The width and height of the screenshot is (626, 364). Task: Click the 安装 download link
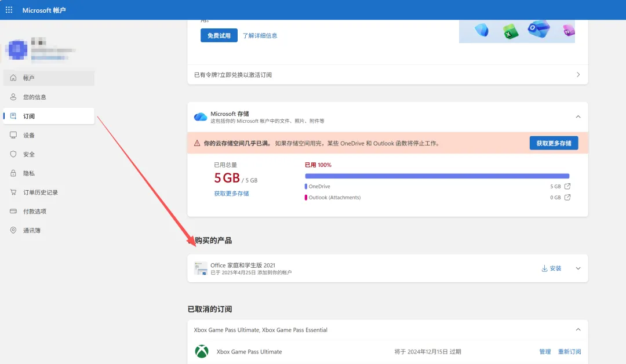(x=551, y=268)
